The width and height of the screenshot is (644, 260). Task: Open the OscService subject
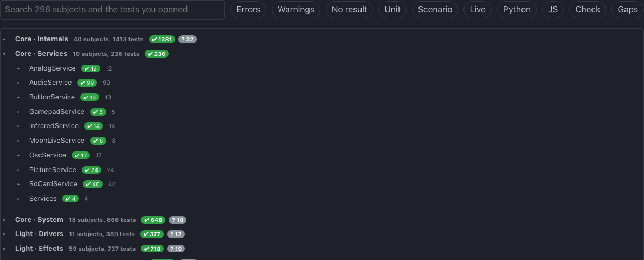tap(47, 155)
